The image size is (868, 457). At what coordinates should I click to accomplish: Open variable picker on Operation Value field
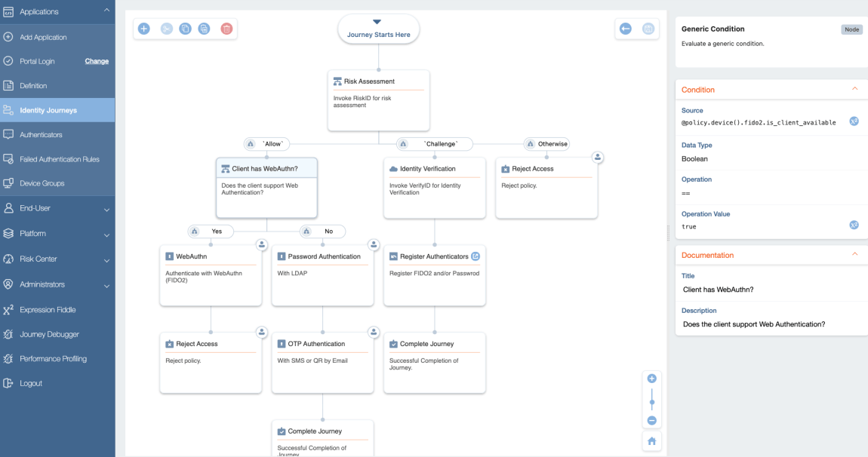tap(854, 224)
